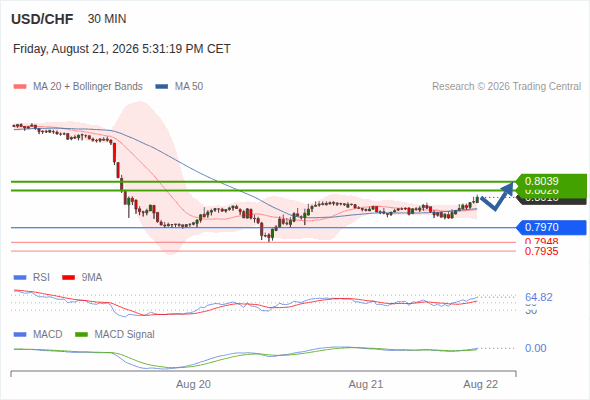Click the 0.7970 blue pivot price tag
This screenshot has width=590, height=400.
click(x=551, y=227)
